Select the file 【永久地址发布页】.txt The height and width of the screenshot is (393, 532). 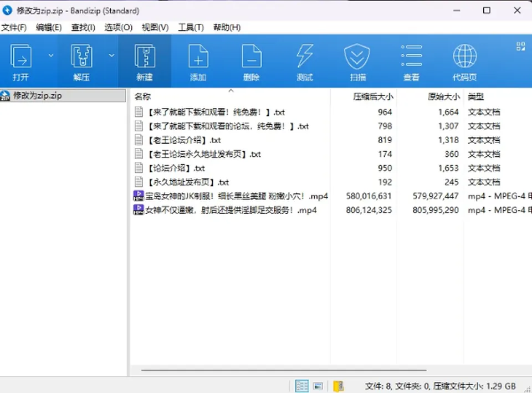tap(188, 182)
